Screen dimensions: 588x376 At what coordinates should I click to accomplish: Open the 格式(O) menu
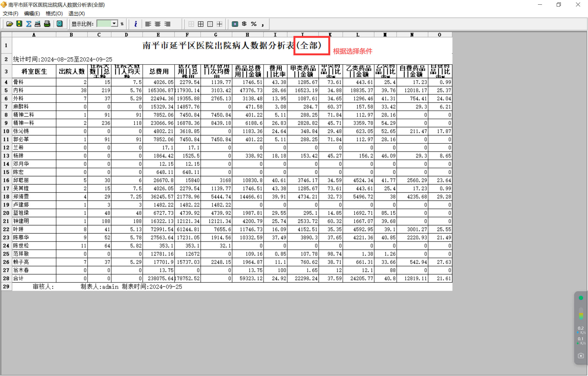click(x=54, y=13)
